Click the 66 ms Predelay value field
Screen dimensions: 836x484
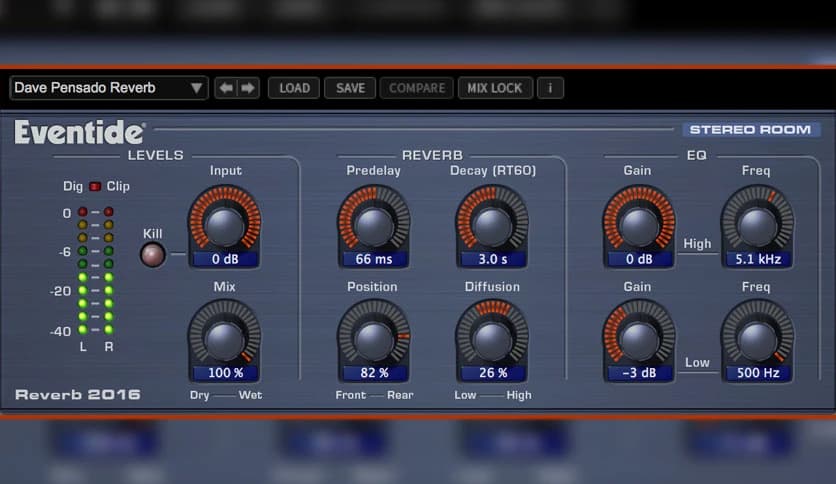coord(374,259)
